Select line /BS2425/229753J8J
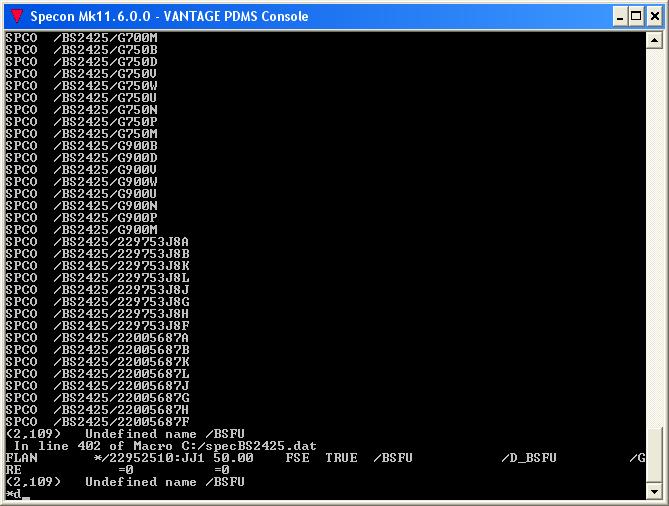 [97, 289]
